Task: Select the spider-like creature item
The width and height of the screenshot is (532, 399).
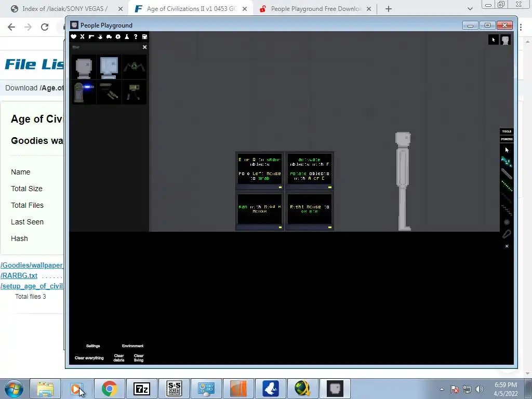Action: 135,67
